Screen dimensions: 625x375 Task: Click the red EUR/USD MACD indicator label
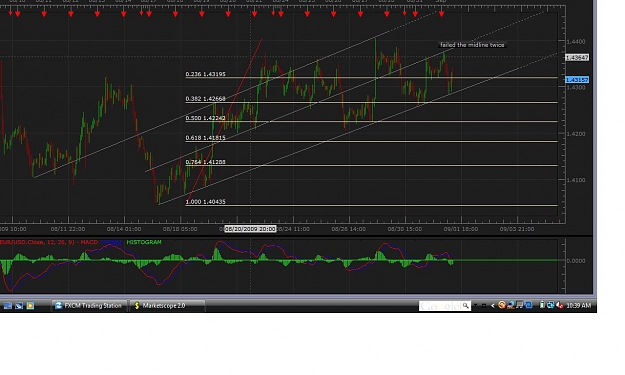[49, 242]
